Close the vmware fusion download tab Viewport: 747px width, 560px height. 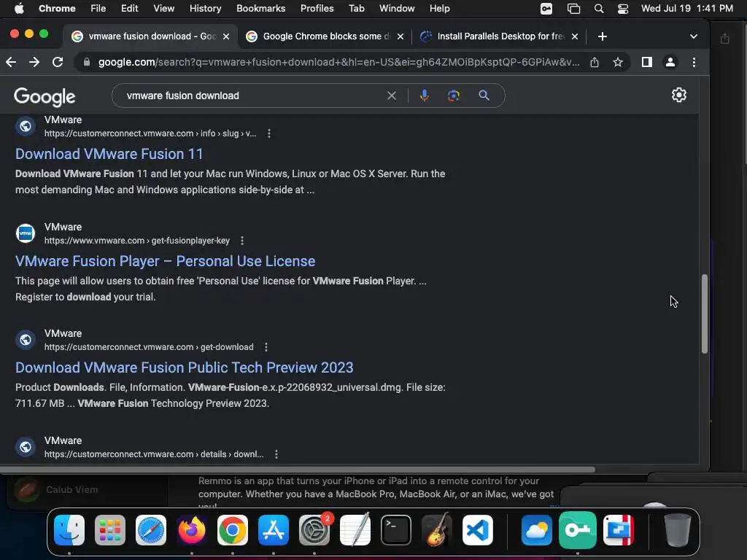coord(226,36)
